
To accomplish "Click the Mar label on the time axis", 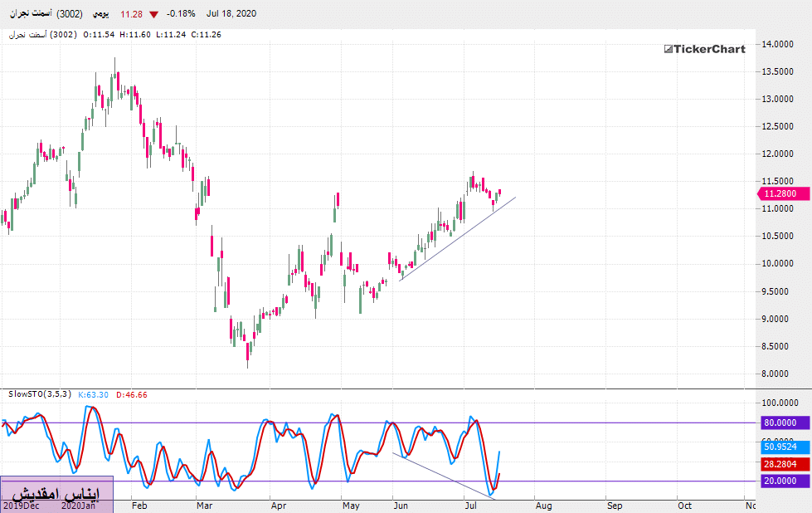I will [205, 505].
